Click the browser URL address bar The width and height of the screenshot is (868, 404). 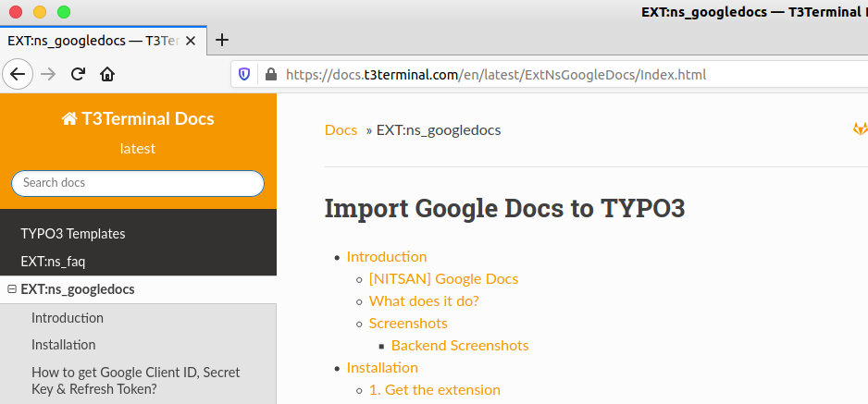(x=549, y=74)
